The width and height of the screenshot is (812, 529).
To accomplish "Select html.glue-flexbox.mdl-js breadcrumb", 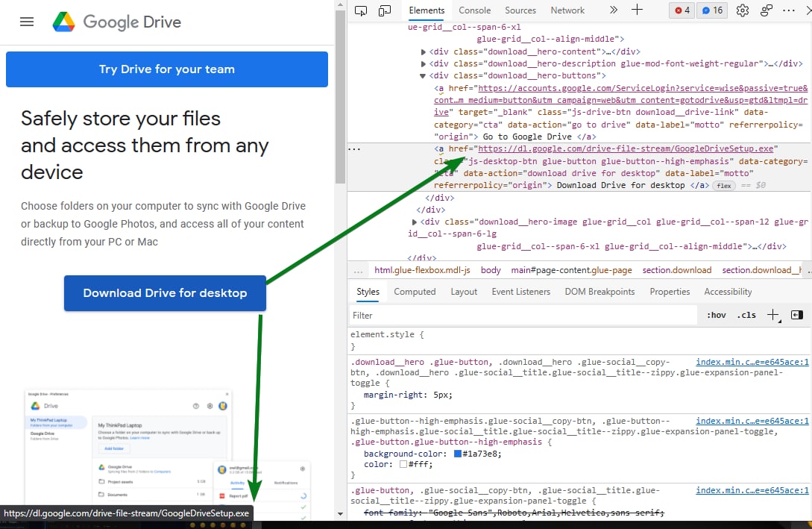I will click(422, 270).
